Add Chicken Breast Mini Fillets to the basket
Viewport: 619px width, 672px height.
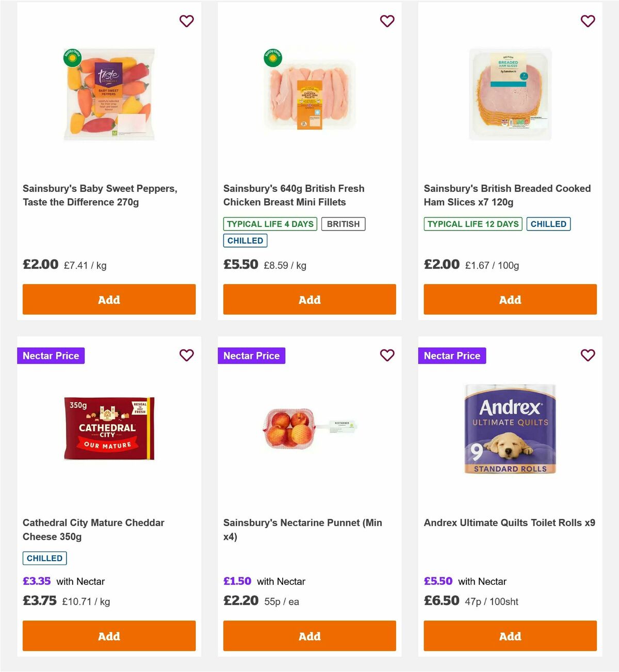tap(309, 299)
